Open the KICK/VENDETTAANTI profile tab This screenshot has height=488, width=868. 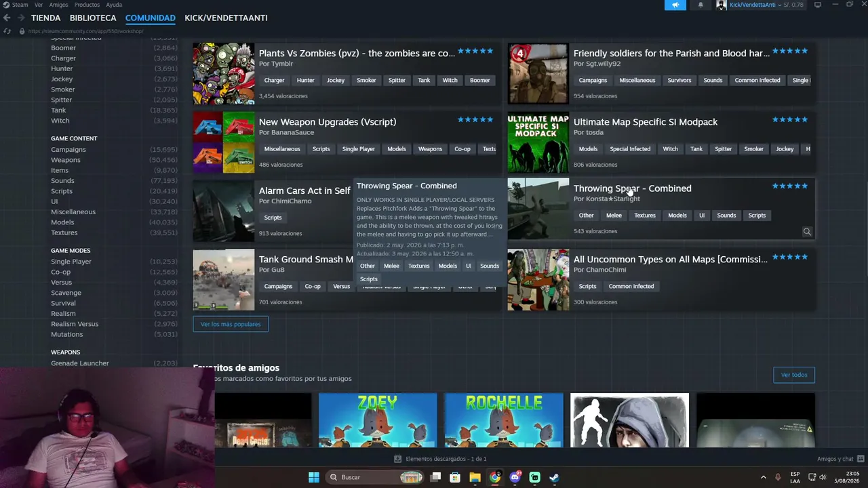pyautogui.click(x=226, y=18)
